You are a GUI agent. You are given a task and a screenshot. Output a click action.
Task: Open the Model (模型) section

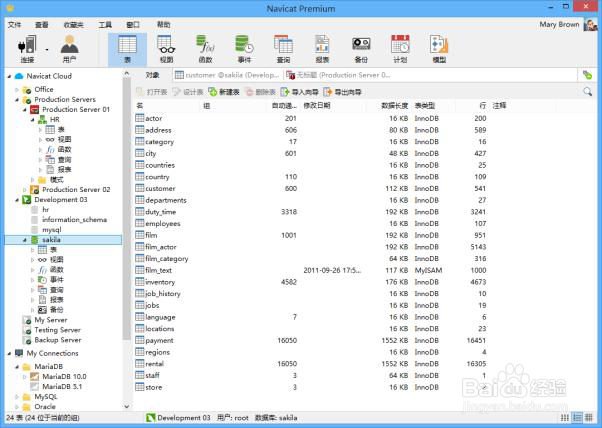click(x=439, y=49)
